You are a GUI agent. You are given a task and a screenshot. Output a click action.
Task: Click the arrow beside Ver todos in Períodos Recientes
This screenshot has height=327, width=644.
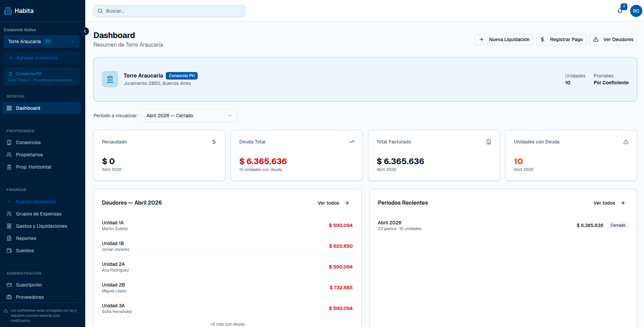click(623, 203)
